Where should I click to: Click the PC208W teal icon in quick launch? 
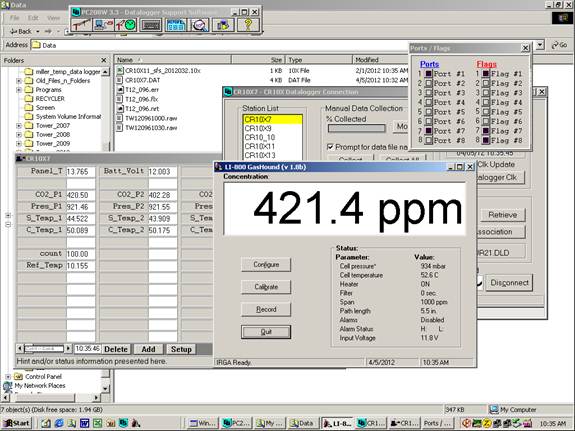pyautogui.click(x=123, y=423)
